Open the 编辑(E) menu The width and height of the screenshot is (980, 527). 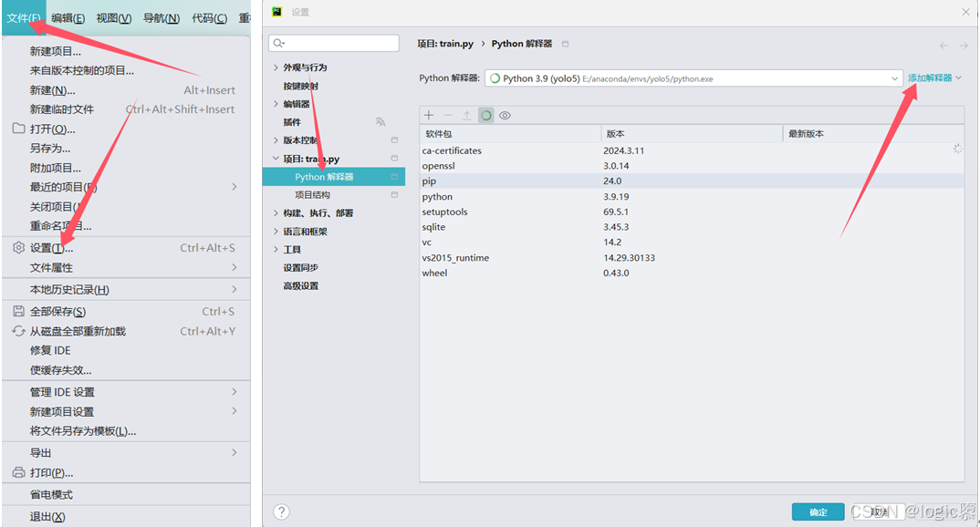68,18
